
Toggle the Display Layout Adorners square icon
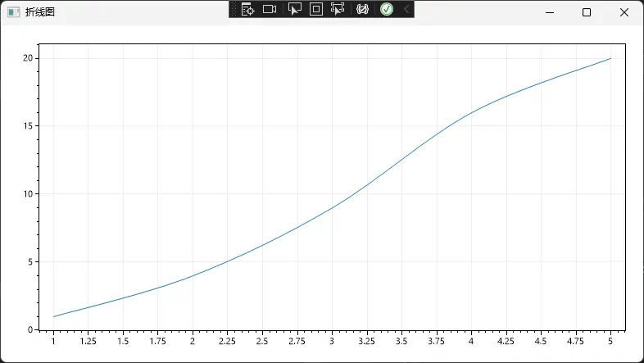tap(316, 9)
